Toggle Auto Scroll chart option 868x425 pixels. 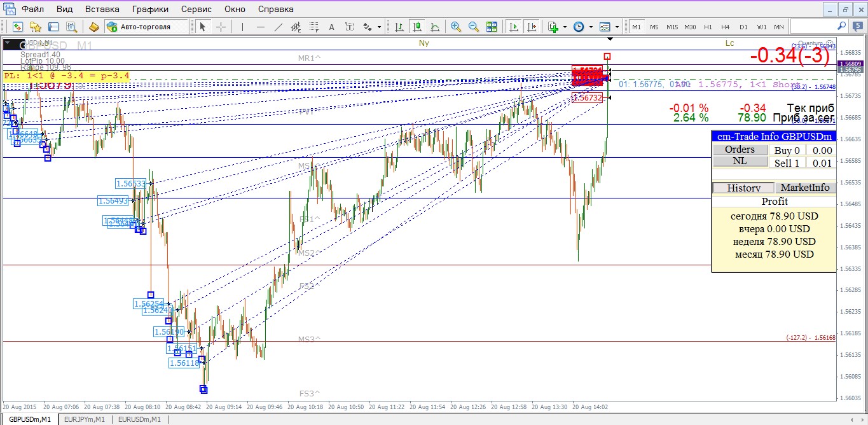click(x=513, y=27)
